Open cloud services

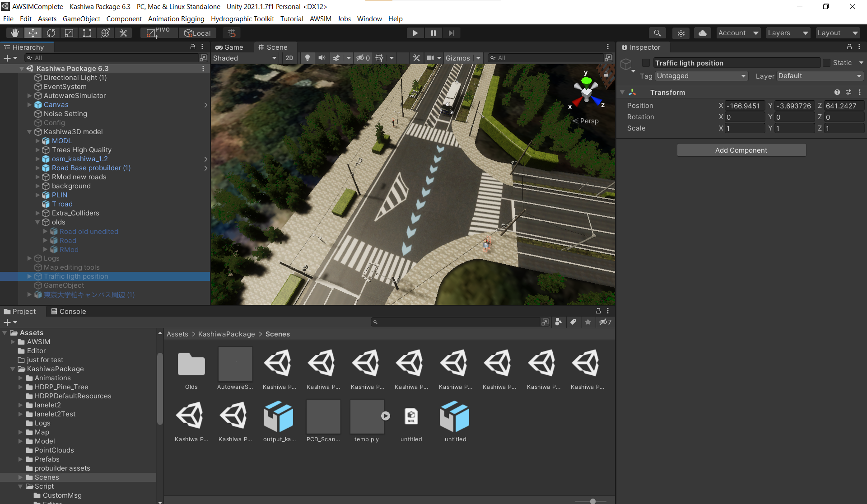[703, 33]
